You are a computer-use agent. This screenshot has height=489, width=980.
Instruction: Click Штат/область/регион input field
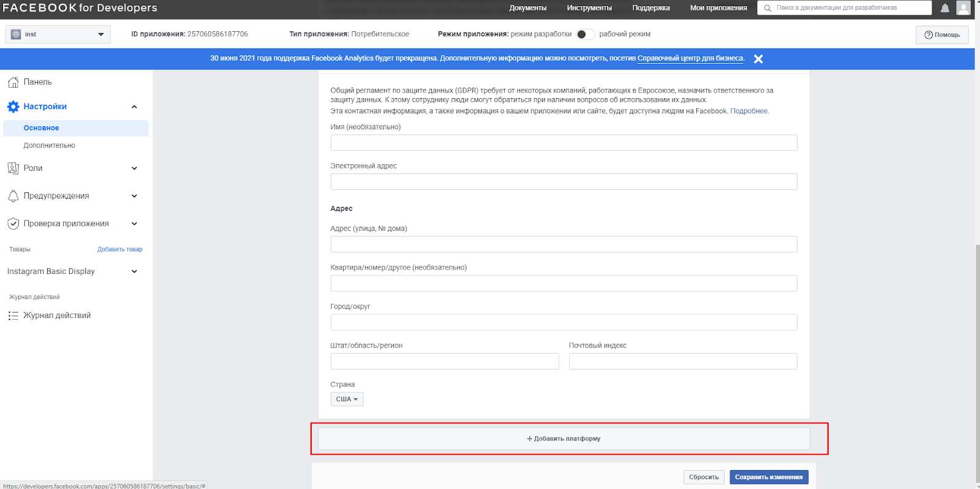445,361
